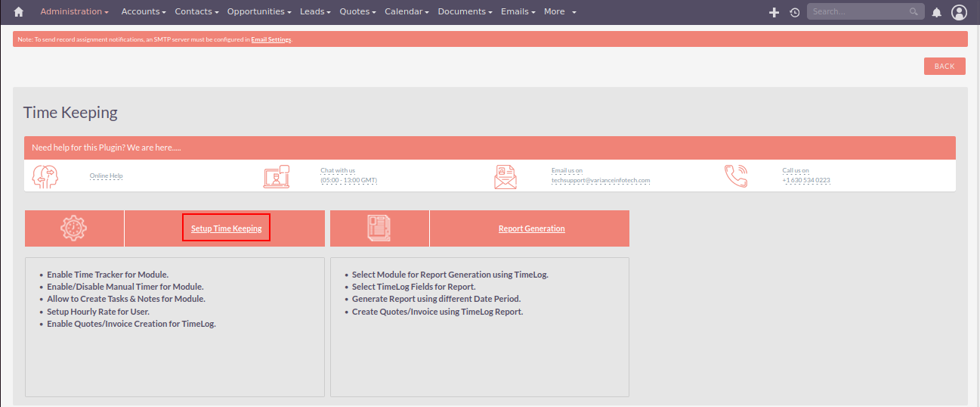
Task: Click the quick create plus icon
Action: point(774,12)
